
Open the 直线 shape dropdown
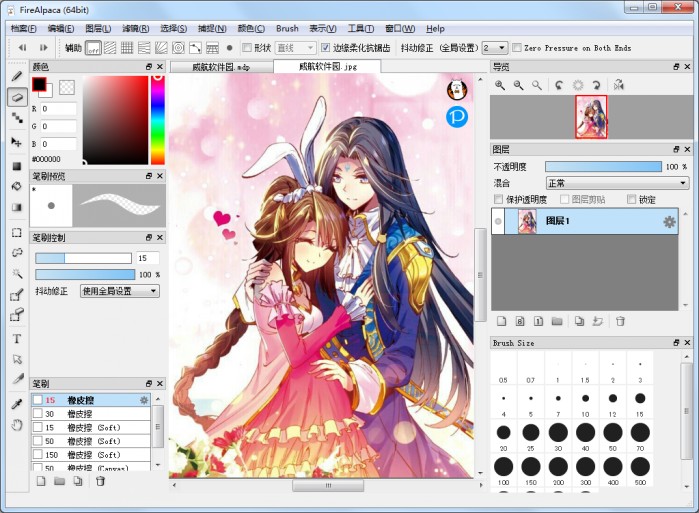tap(296, 48)
